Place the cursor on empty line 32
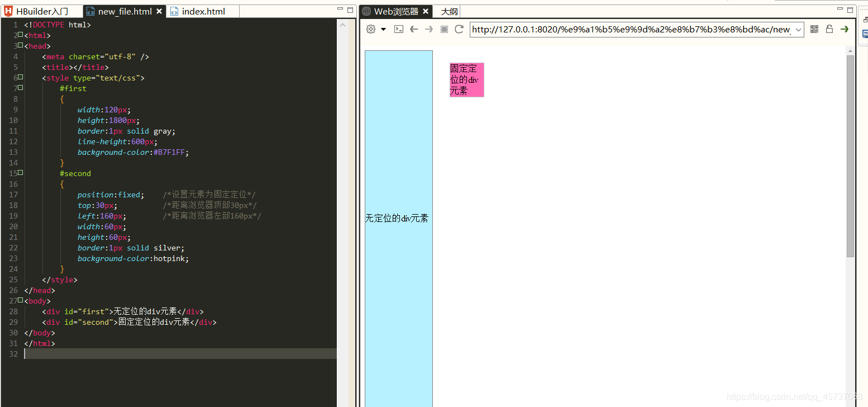Image resolution: width=868 pixels, height=407 pixels. click(180, 354)
